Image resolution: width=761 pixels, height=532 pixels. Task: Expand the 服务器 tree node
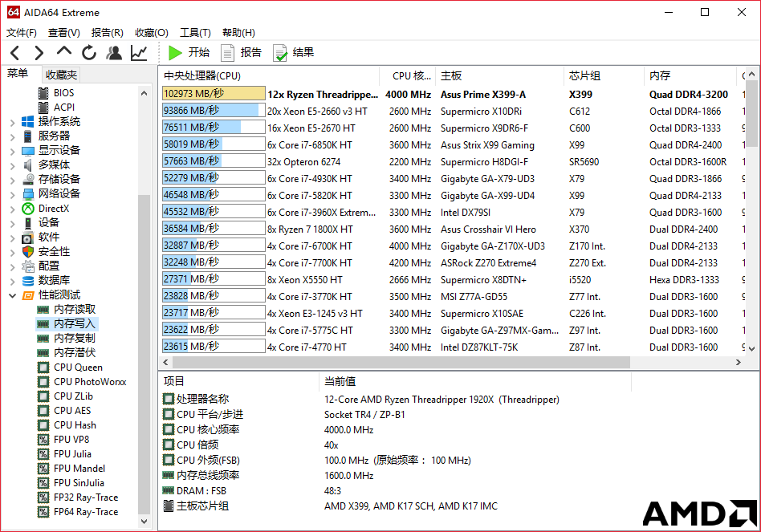point(13,137)
